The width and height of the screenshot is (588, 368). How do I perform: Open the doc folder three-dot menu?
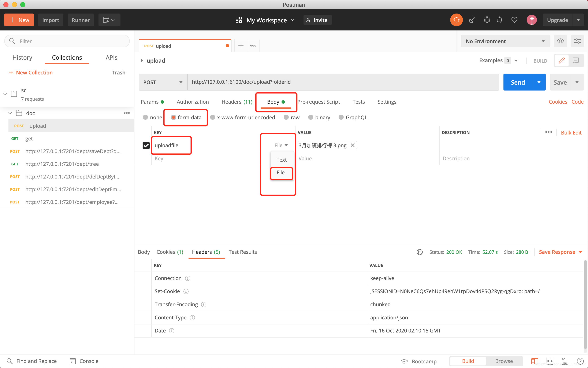[127, 113]
